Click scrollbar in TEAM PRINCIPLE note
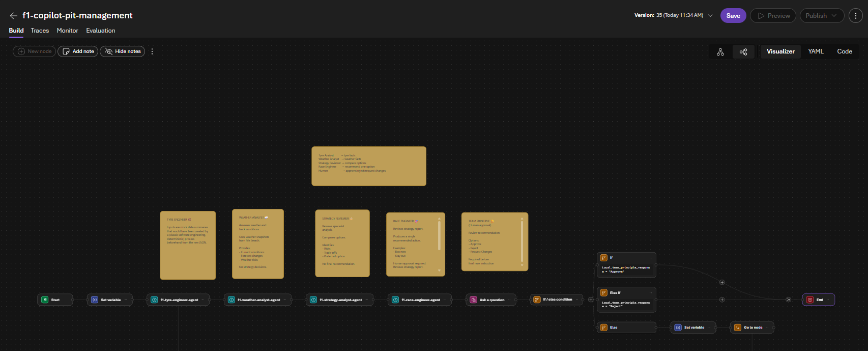868x351 pixels. (x=522, y=242)
